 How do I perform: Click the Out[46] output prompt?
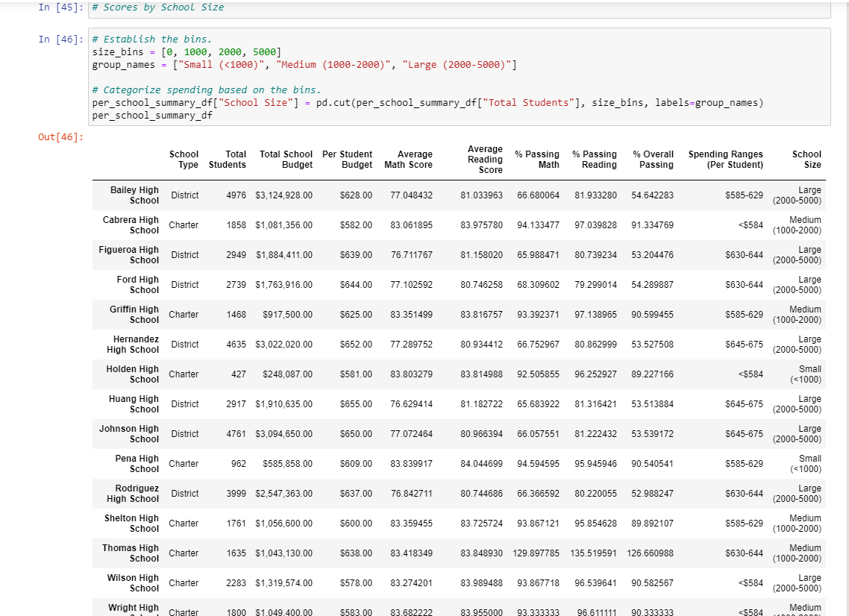(60, 137)
